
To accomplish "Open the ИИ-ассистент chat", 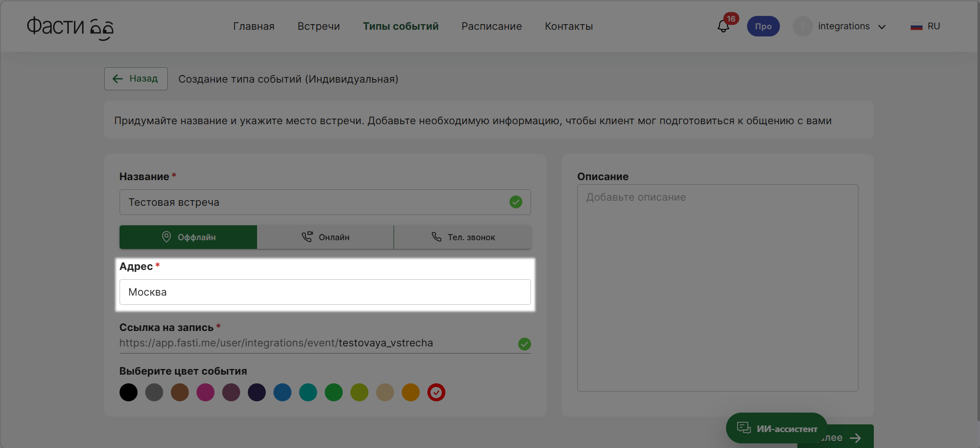I will tap(776, 428).
